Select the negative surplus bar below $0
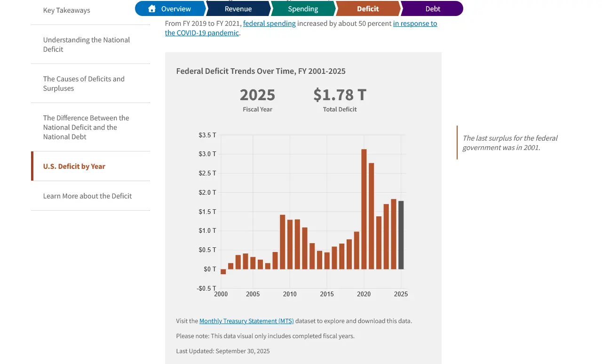Screen dimensions: 602x364 click(x=223, y=272)
